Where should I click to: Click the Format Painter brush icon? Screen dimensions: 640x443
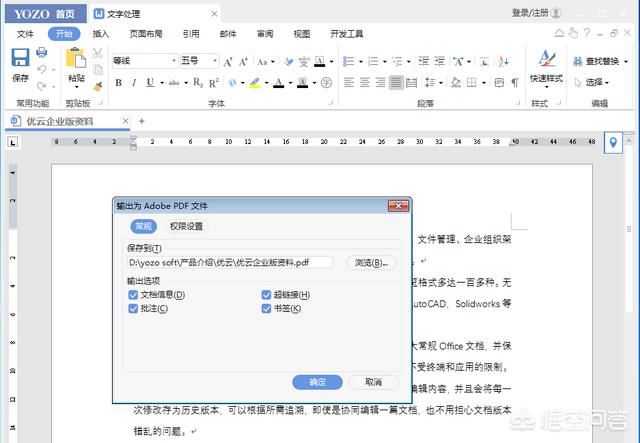pos(98,86)
